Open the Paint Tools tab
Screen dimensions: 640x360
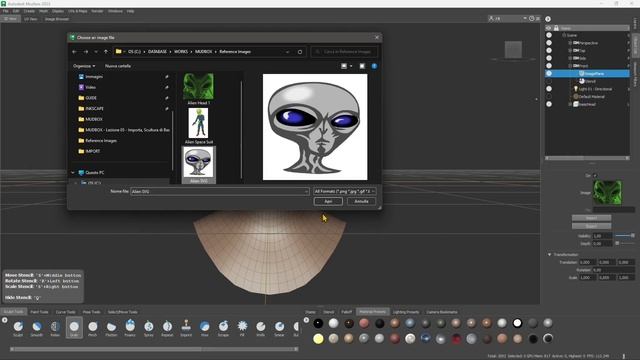pyautogui.click(x=39, y=312)
